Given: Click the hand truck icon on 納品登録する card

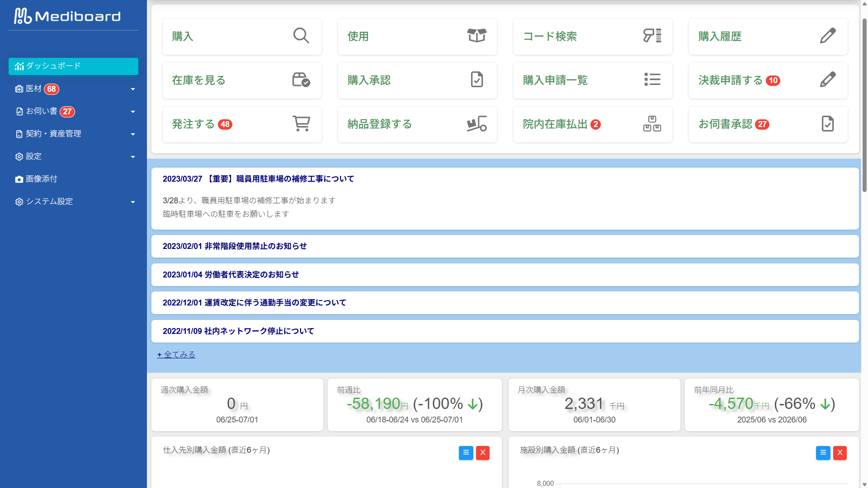Looking at the screenshot, I should 476,123.
